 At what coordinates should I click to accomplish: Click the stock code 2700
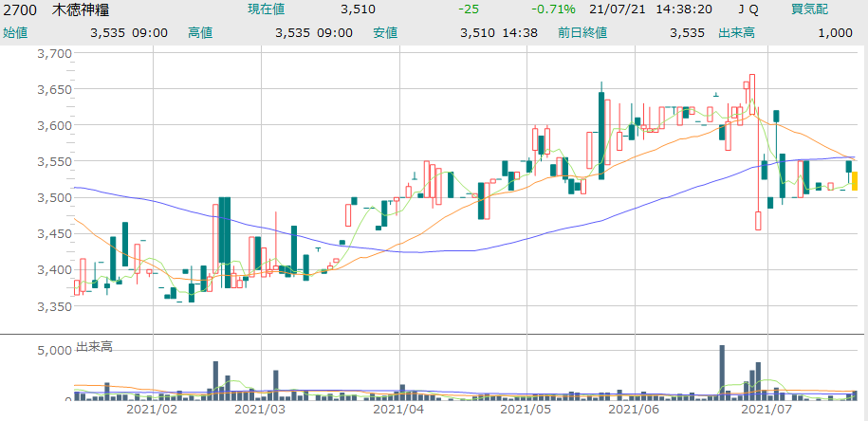(20, 9)
